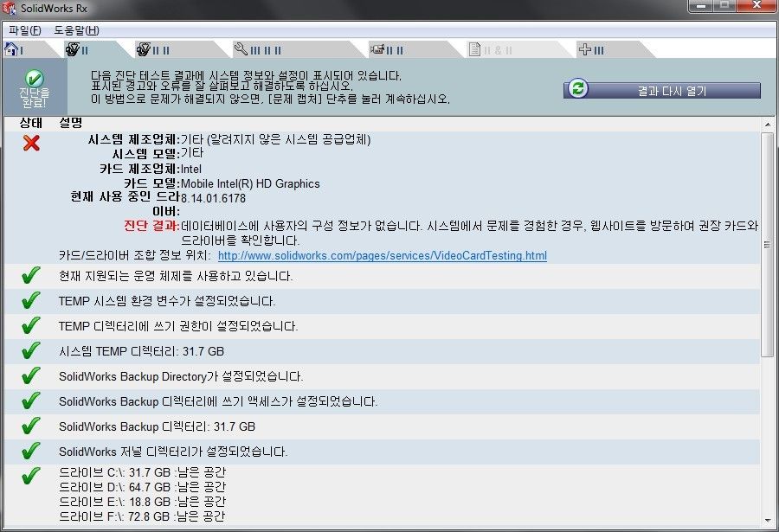
Task: Click the 시스템 모델 label
Action: [x=146, y=154]
